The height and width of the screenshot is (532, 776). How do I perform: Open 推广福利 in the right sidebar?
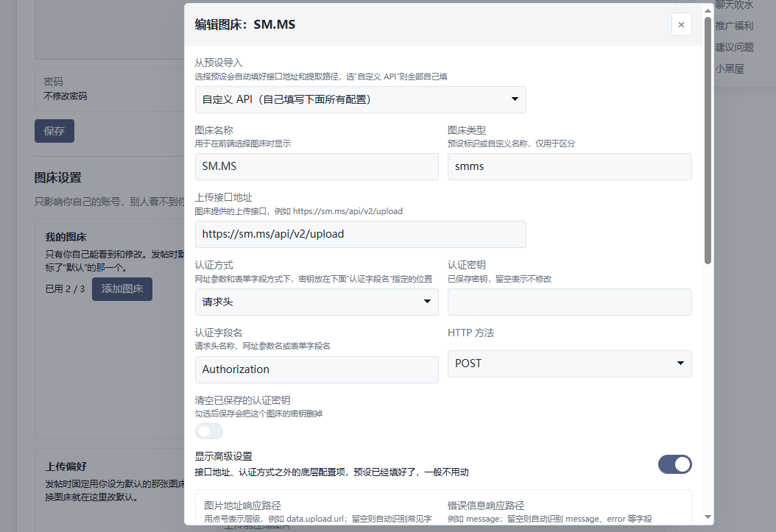734,26
